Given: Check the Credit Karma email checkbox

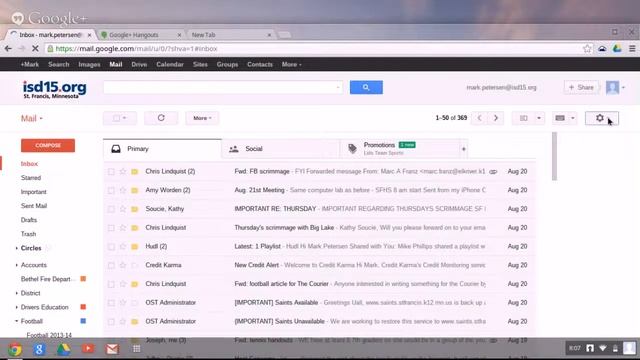Looking at the screenshot, I should 111,265.
